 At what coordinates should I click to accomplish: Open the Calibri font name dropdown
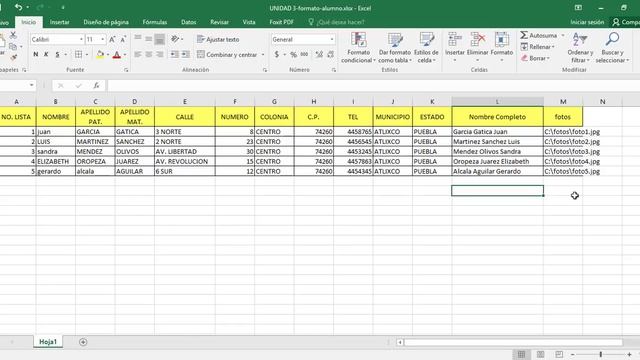[x=81, y=39]
